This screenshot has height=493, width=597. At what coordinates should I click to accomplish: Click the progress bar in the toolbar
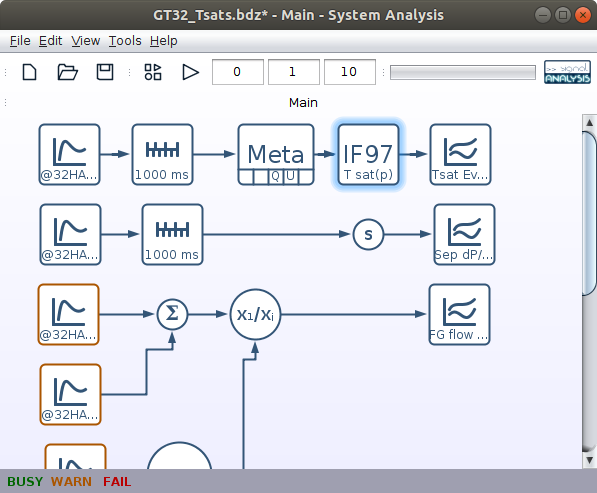click(x=463, y=72)
